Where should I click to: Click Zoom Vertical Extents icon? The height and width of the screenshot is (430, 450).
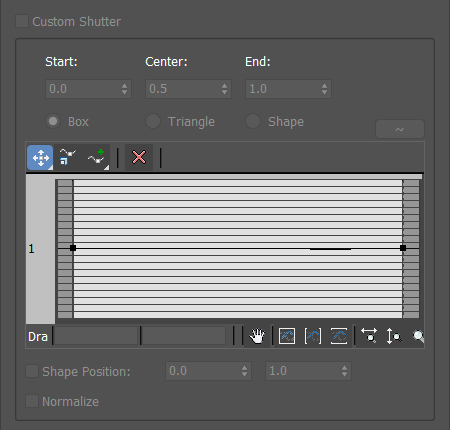click(x=339, y=336)
